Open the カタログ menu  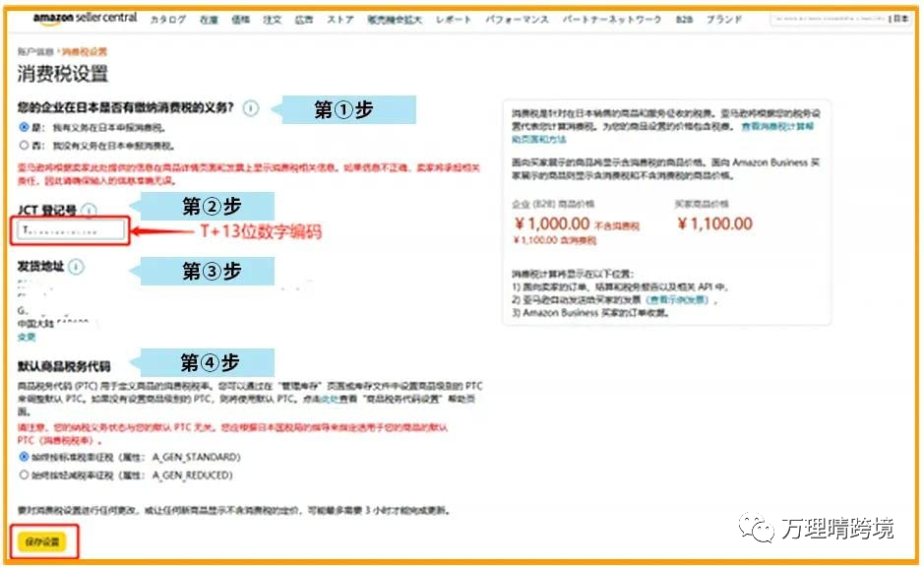(x=168, y=20)
